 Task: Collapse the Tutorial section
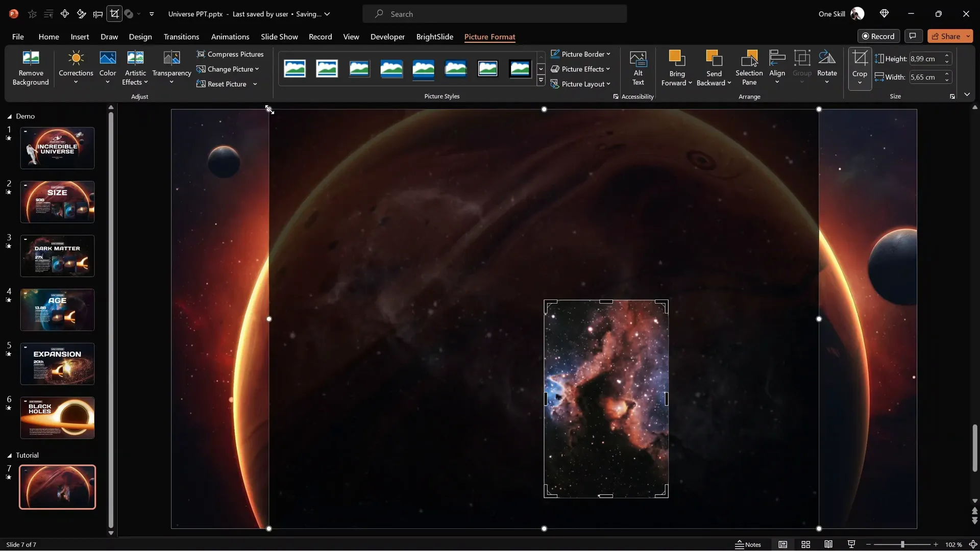pos(9,455)
